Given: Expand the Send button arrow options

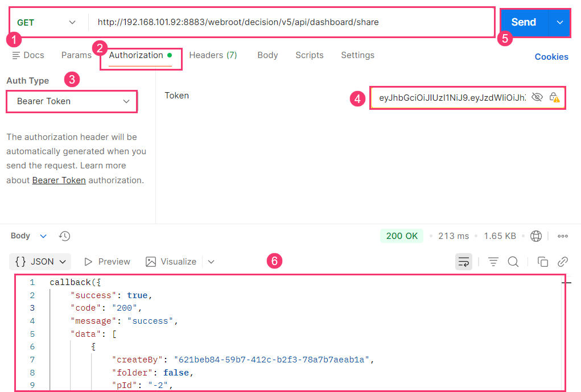Looking at the screenshot, I should coord(560,22).
